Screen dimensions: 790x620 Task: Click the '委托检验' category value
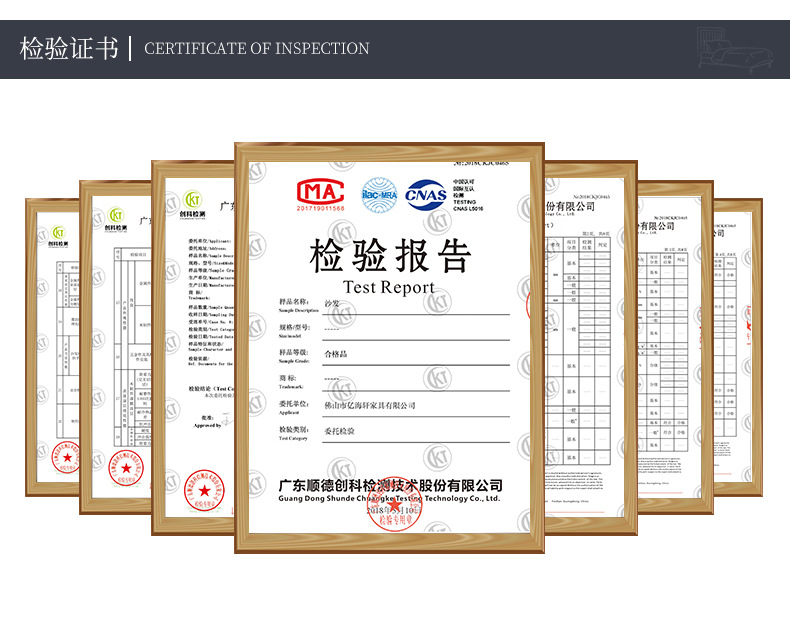tap(339, 431)
